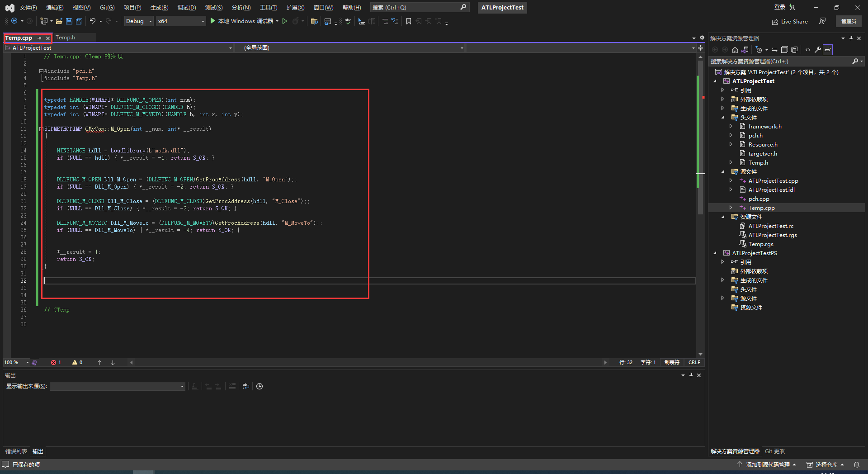Collapse all nodes in Solution Explorer
This screenshot has width=868, height=474.
click(784, 50)
